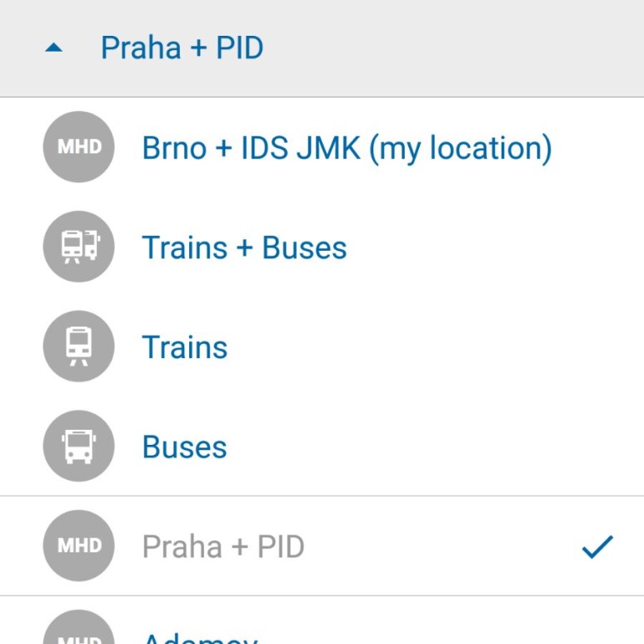Image resolution: width=644 pixels, height=644 pixels.
Task: Select the checked Praha + PID entry
Action: [x=322, y=546]
